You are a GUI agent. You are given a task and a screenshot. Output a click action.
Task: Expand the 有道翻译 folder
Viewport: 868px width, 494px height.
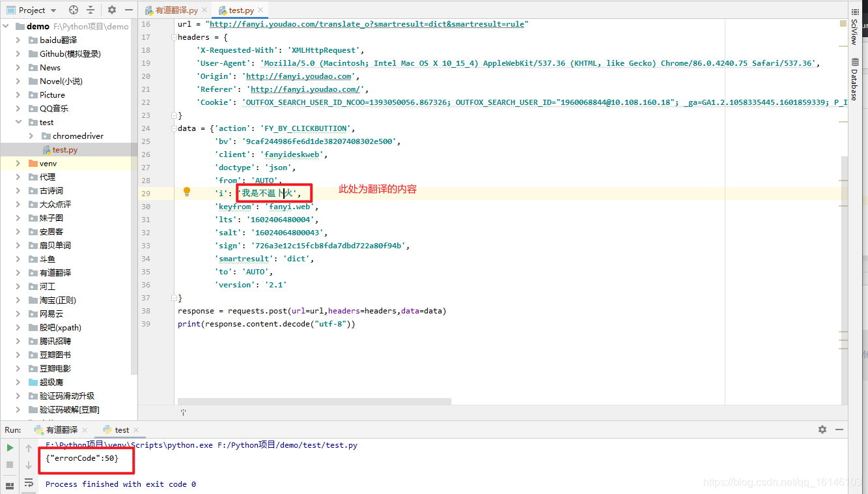(18, 273)
